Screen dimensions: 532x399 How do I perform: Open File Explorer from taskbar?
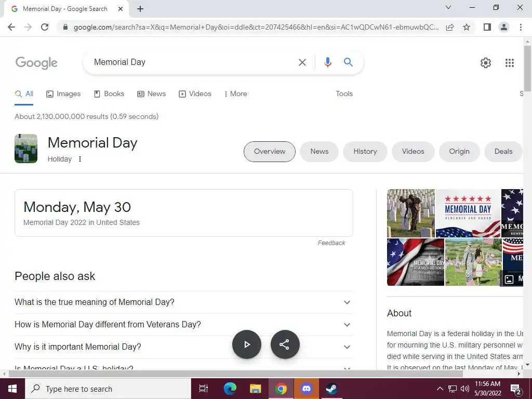point(255,389)
